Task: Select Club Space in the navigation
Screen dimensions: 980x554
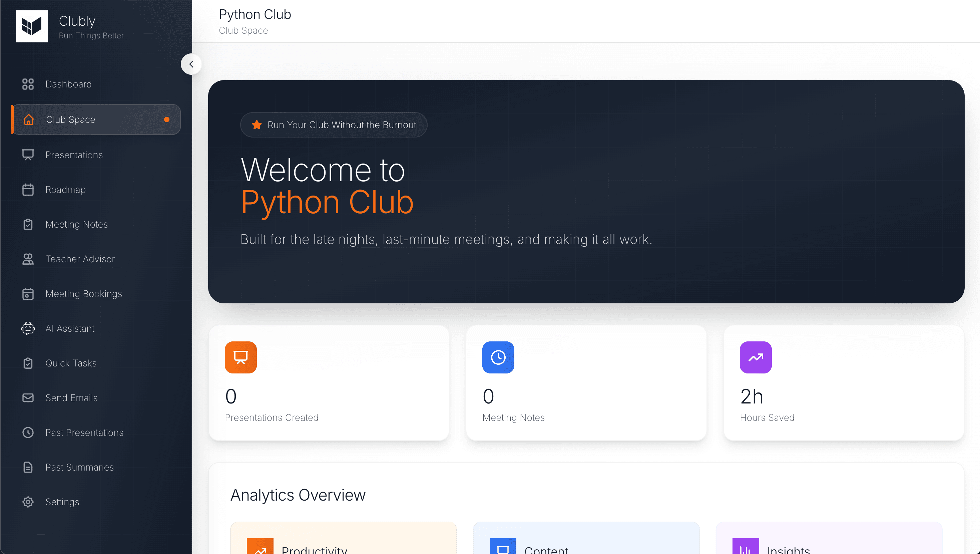Action: pyautogui.click(x=70, y=119)
